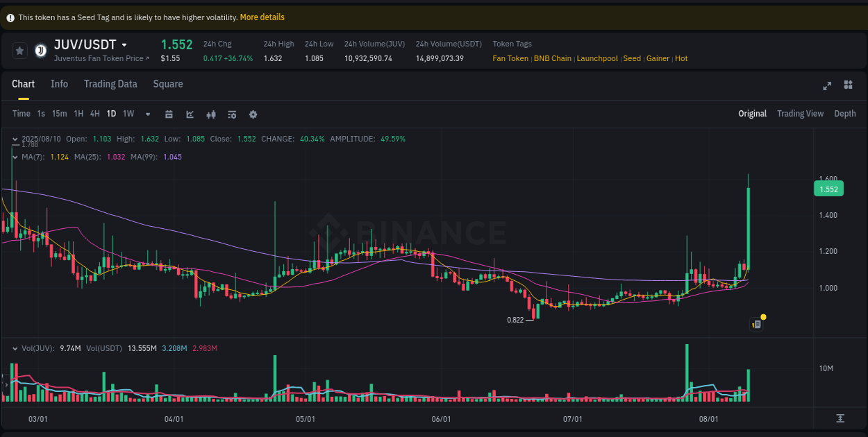
Task: Collapse the OHLC info row chevron
Action: pos(15,138)
